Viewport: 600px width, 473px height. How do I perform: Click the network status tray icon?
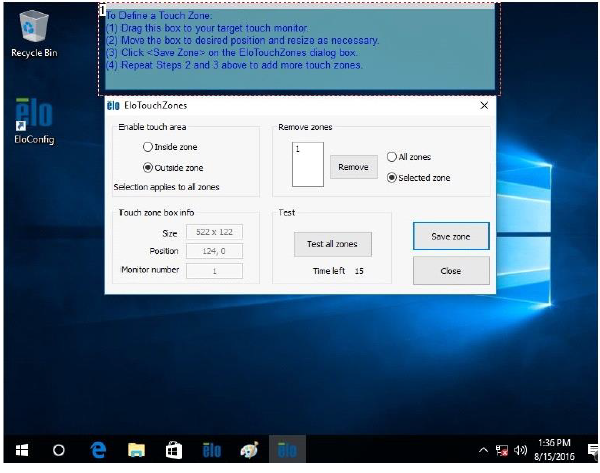click(502, 450)
